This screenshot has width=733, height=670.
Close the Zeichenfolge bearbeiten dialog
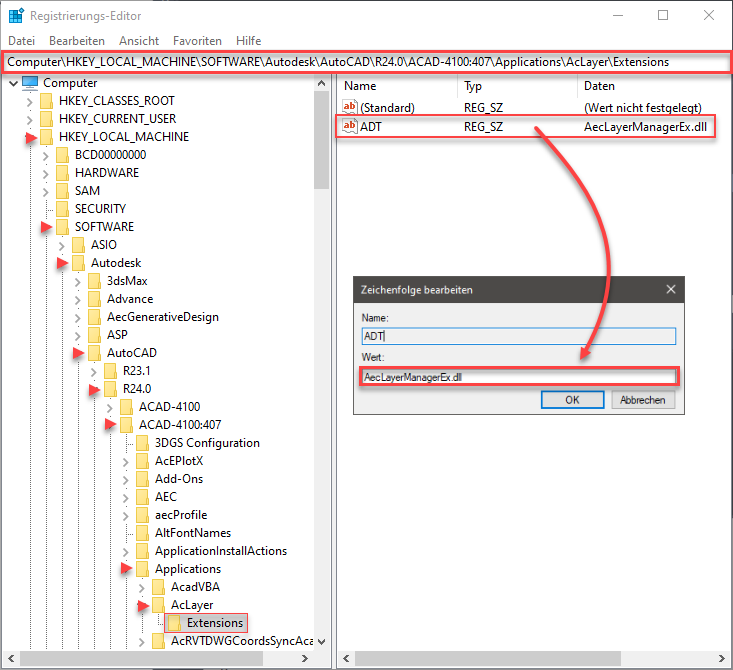pos(671,289)
